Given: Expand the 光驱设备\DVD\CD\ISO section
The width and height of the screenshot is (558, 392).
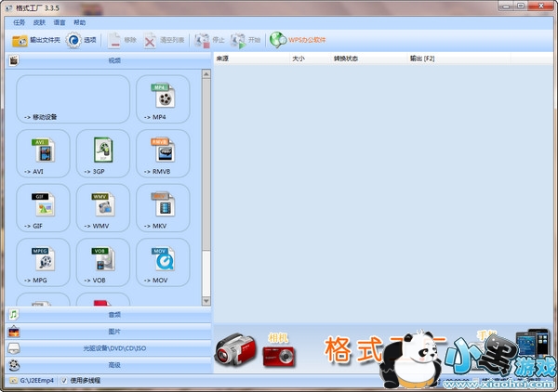Looking at the screenshot, I should [113, 348].
